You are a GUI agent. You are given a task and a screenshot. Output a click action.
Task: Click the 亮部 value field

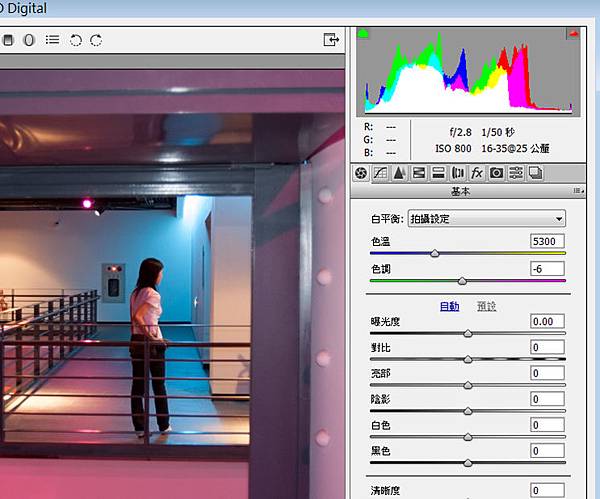click(547, 373)
